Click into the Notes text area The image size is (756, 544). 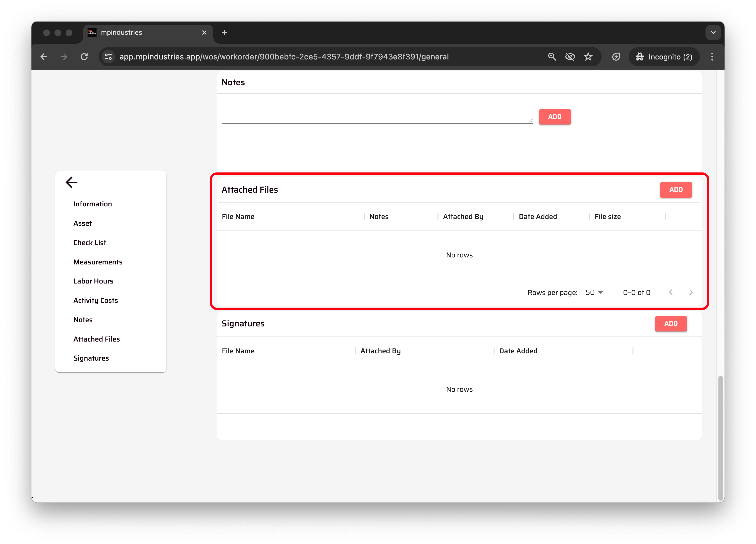(x=377, y=116)
